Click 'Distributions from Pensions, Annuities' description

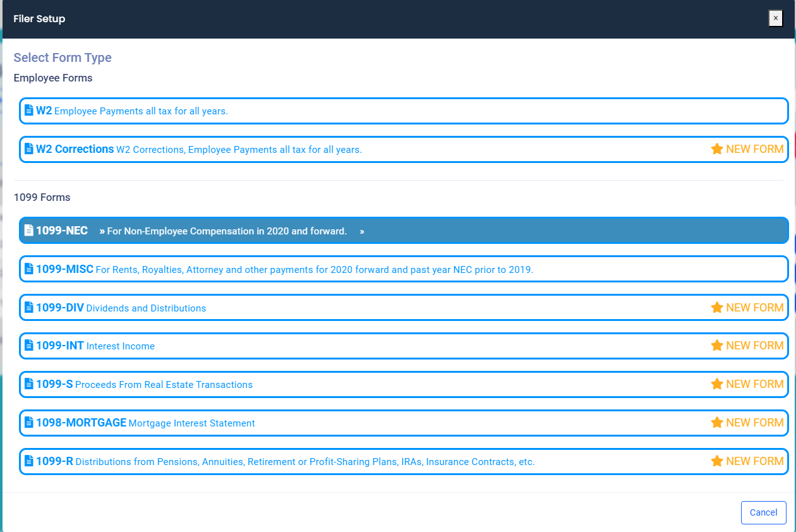pos(305,462)
